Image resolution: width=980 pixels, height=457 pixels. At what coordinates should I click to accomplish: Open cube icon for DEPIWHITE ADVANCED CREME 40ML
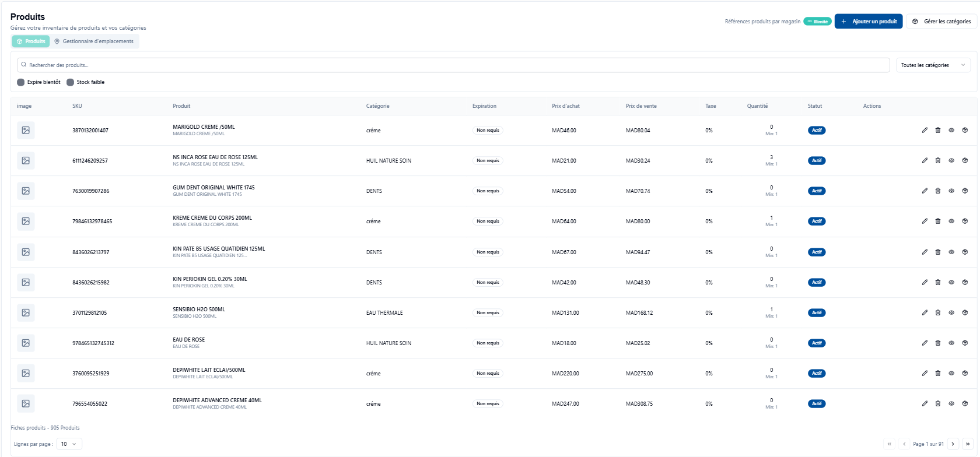click(x=965, y=404)
